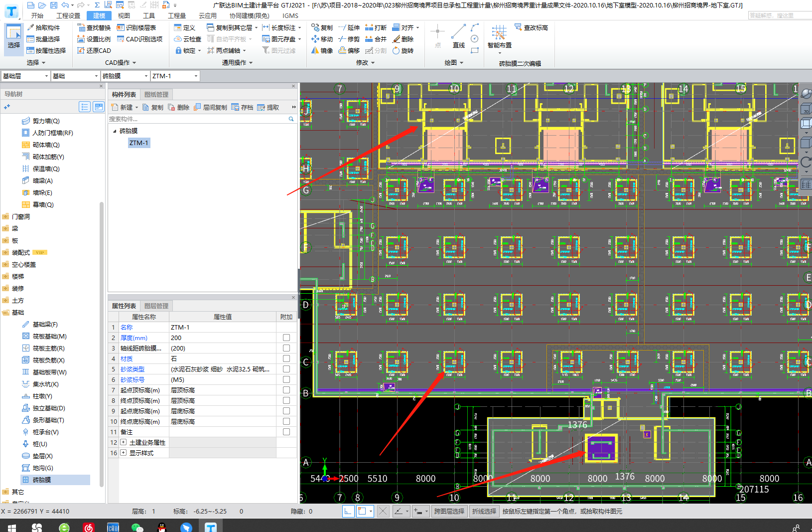Enable the 材质 row checkbox
This screenshot has height=532, width=812.
coord(286,358)
